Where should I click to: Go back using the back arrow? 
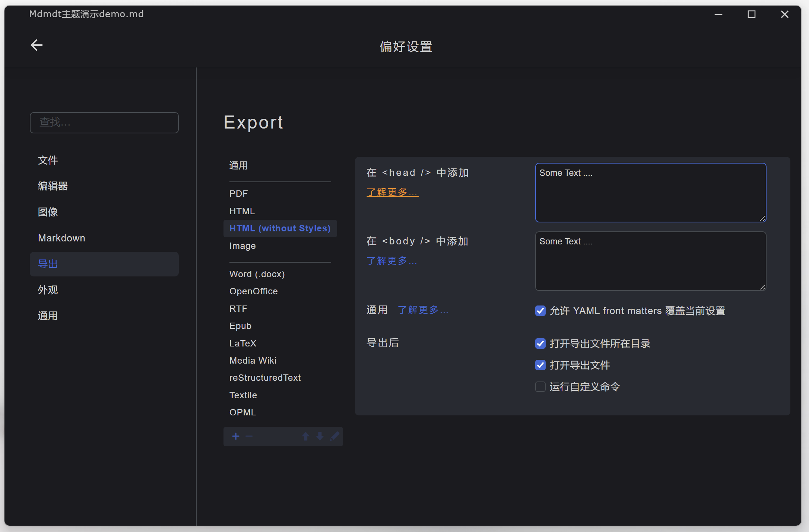point(36,45)
